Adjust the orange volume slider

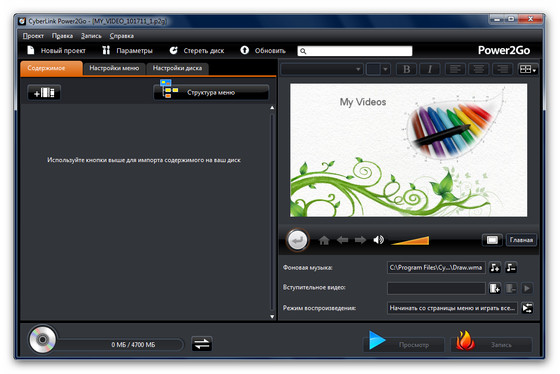[410, 240]
